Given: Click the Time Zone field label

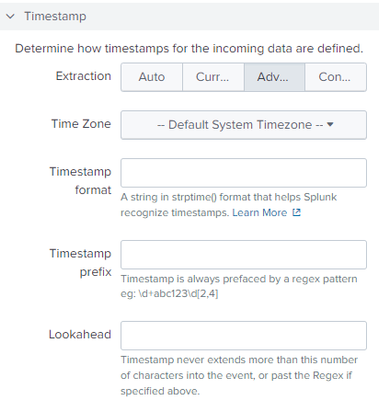Looking at the screenshot, I should click(81, 124).
